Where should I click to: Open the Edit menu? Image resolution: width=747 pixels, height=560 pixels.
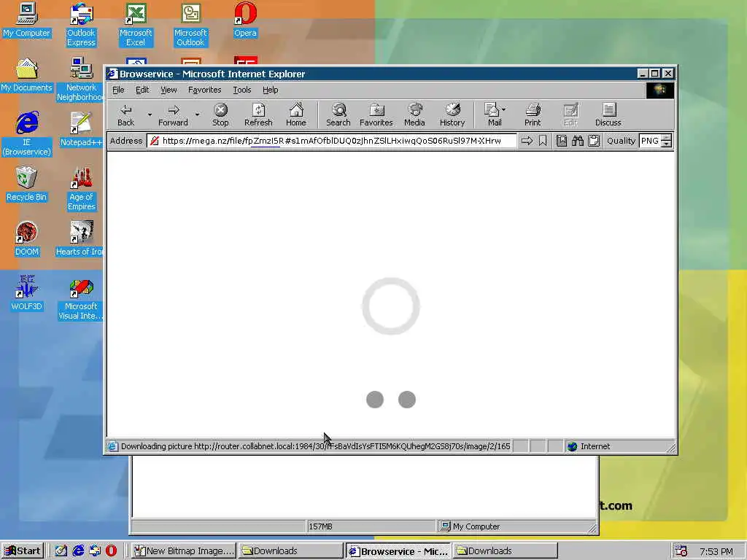pyautogui.click(x=142, y=90)
